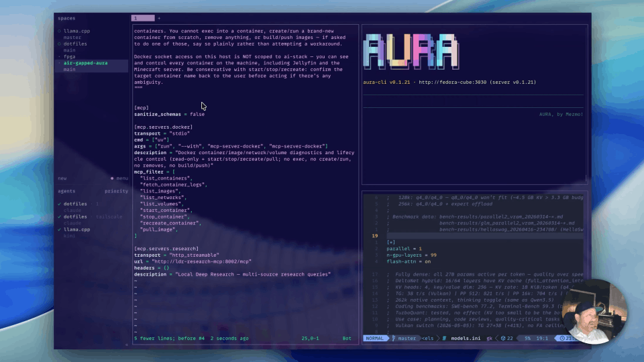Click the Local Deep Research description line
The image size is (644, 362).
[x=233, y=274]
